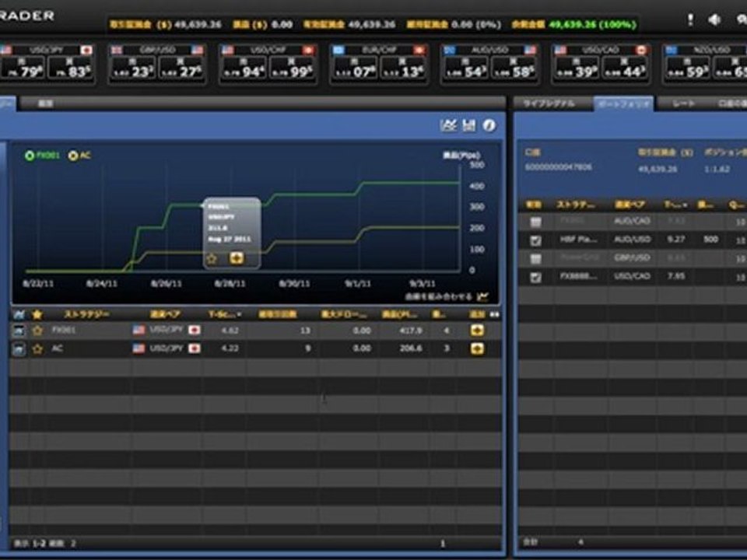Select the Portfolio tab
The height and width of the screenshot is (560, 747).
[x=623, y=103]
